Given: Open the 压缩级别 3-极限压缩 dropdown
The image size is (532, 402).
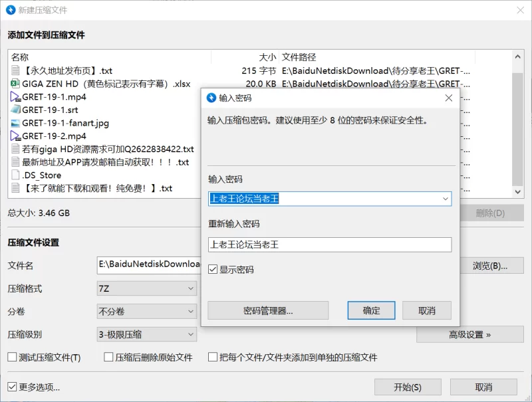Looking at the screenshot, I should point(146,334).
